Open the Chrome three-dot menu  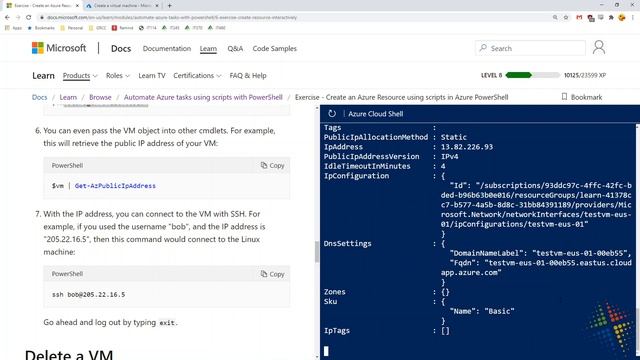633,18
